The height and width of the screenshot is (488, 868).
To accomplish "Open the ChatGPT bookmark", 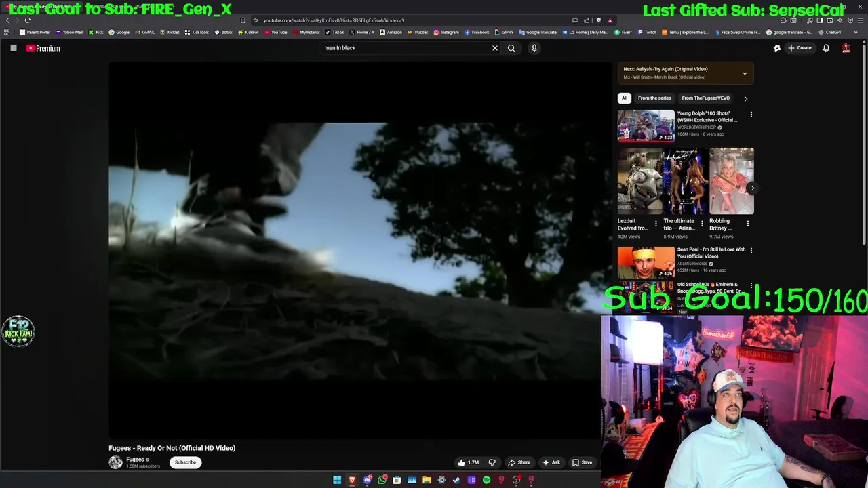I will [829, 32].
